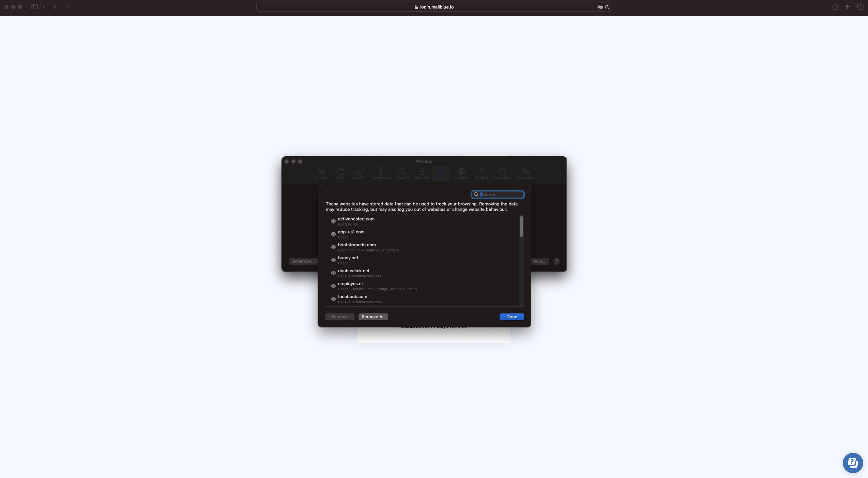This screenshot has width=868, height=478.
Task: Select doubleclick.net row
Action: coord(422,273)
